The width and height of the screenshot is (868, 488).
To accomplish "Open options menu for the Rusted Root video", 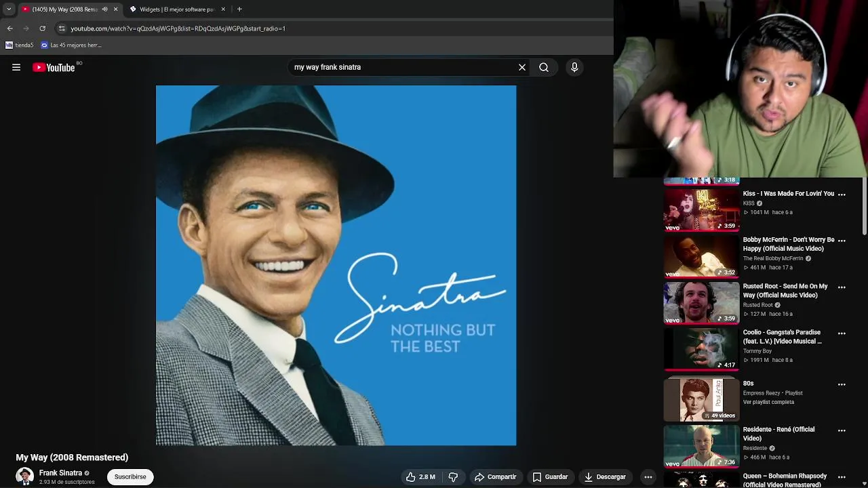I will [x=842, y=287].
